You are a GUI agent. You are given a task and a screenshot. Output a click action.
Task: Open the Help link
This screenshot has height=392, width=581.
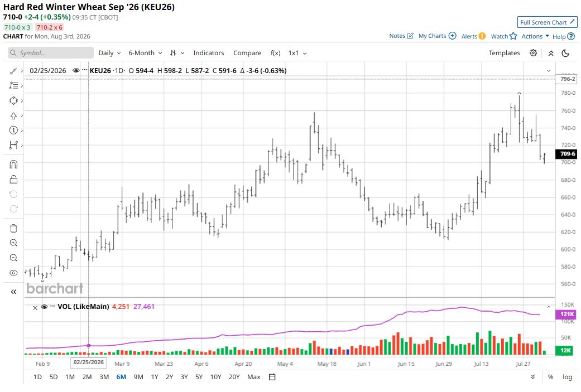coord(564,36)
